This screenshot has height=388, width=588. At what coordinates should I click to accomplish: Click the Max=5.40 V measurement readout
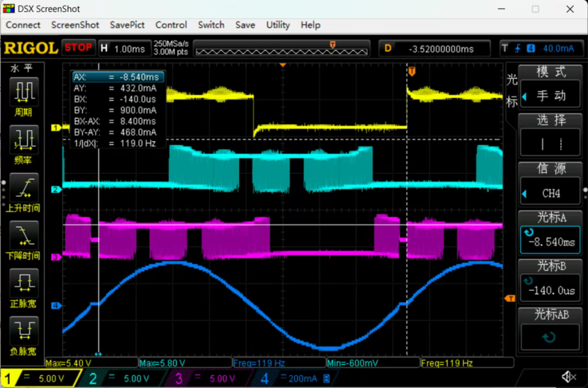pyautogui.click(x=68, y=363)
